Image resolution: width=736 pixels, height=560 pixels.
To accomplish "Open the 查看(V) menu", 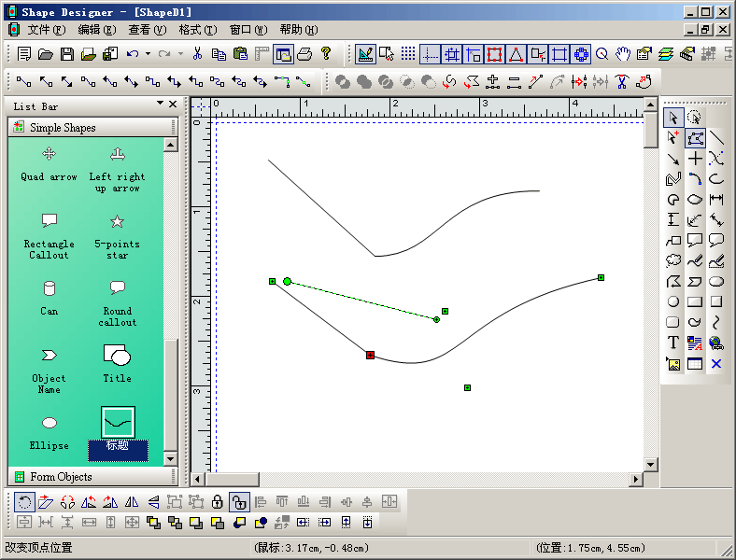I will 147,29.
